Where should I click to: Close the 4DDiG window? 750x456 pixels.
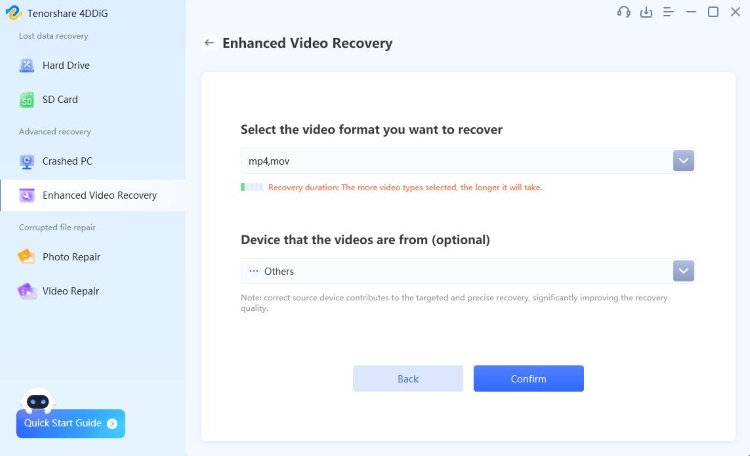point(736,12)
